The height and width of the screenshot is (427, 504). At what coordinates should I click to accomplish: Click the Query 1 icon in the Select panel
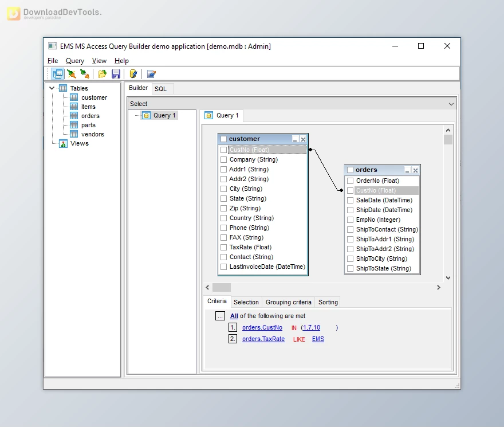[146, 115]
